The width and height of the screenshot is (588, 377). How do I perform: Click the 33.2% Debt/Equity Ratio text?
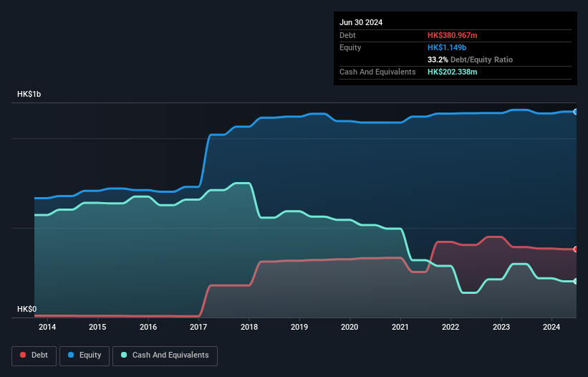tap(470, 59)
